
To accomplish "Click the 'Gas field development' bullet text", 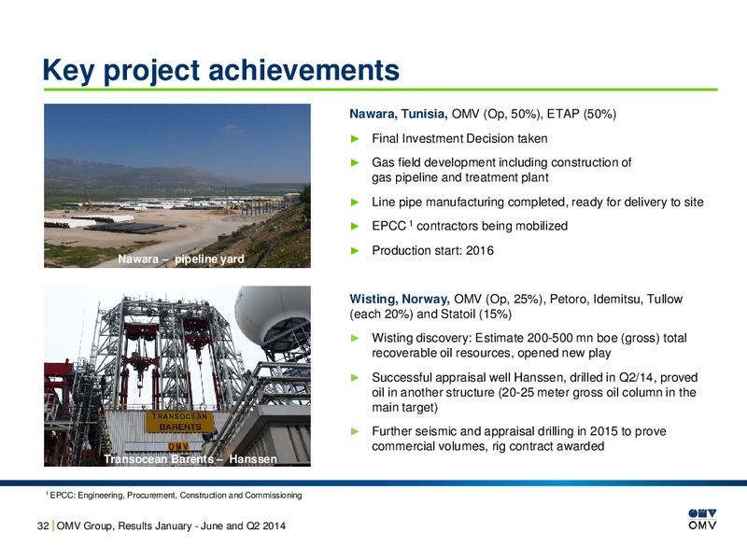I will [501, 170].
